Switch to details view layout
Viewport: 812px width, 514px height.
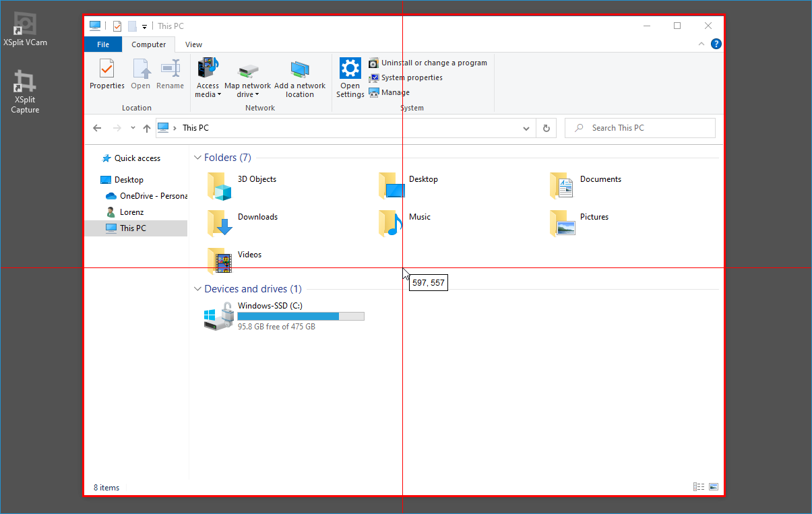click(x=699, y=487)
